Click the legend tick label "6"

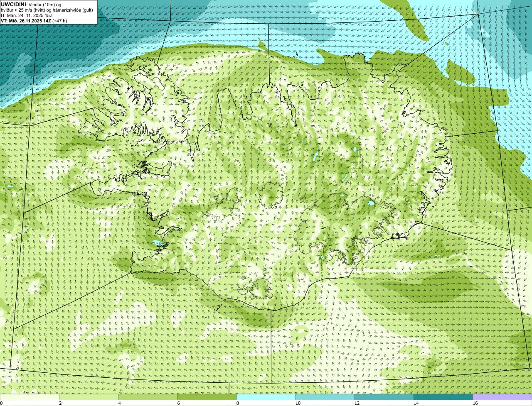178,403
